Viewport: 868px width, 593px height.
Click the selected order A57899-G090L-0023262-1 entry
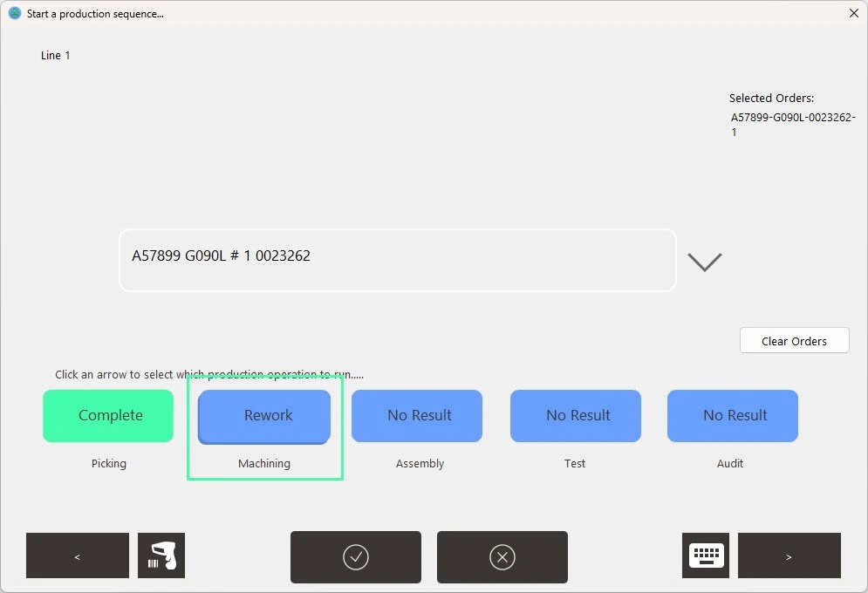click(792, 124)
